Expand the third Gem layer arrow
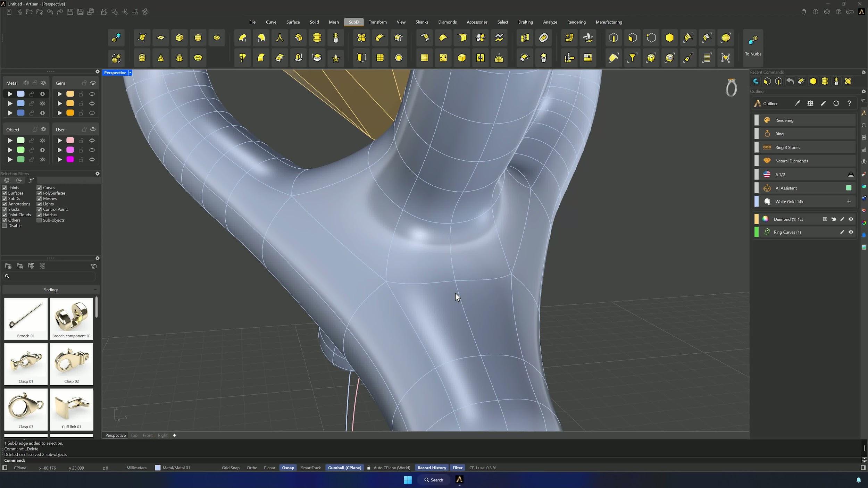868x488 pixels. [60, 113]
